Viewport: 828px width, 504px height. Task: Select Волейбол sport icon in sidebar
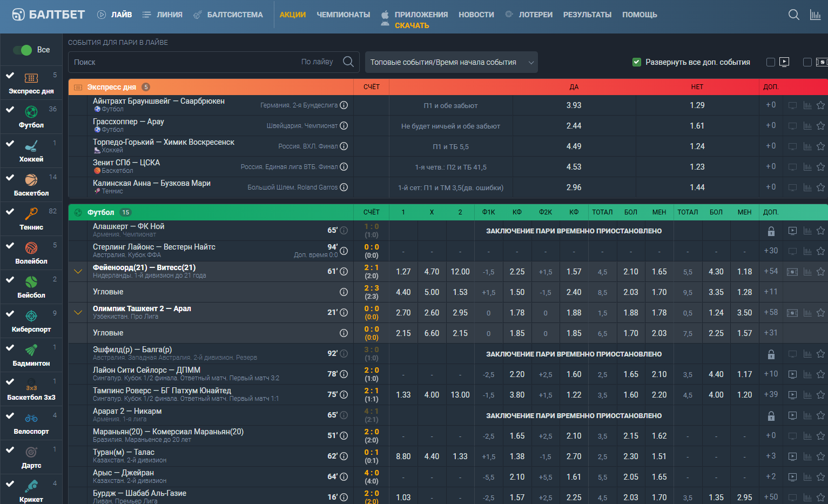coord(31,248)
